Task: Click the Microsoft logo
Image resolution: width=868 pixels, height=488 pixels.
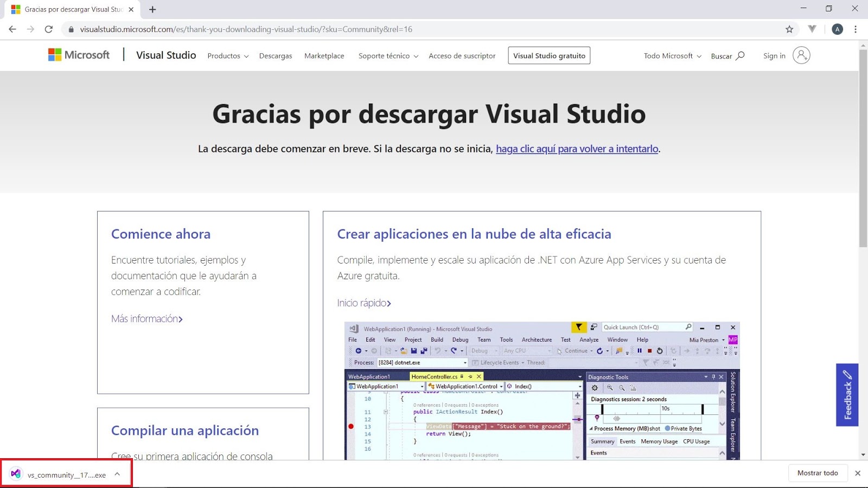Action: point(78,55)
